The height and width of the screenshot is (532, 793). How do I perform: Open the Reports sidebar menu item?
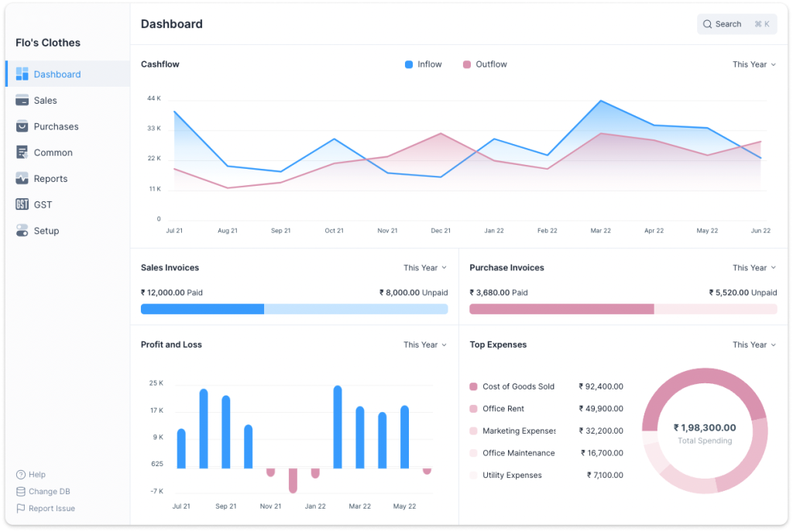coord(50,179)
